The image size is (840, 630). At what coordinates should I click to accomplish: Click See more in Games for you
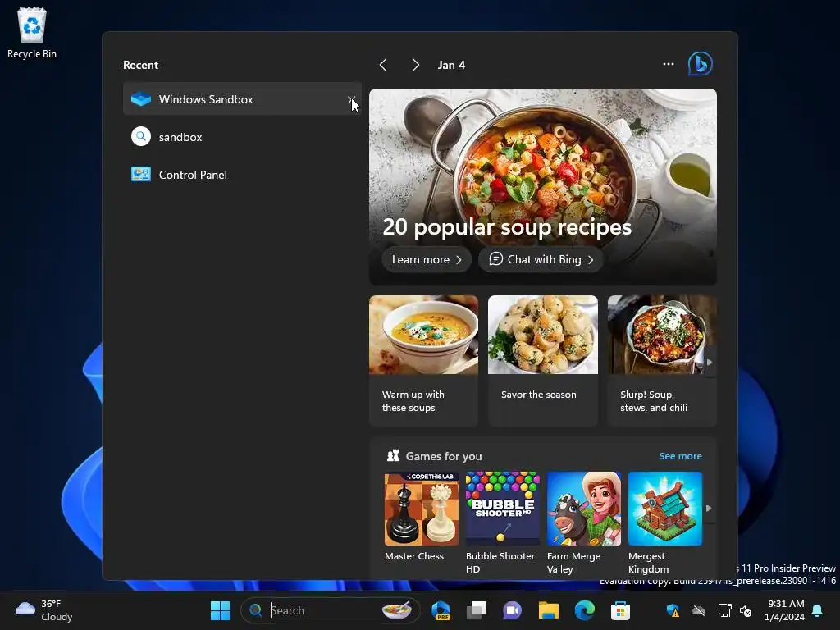pos(680,456)
